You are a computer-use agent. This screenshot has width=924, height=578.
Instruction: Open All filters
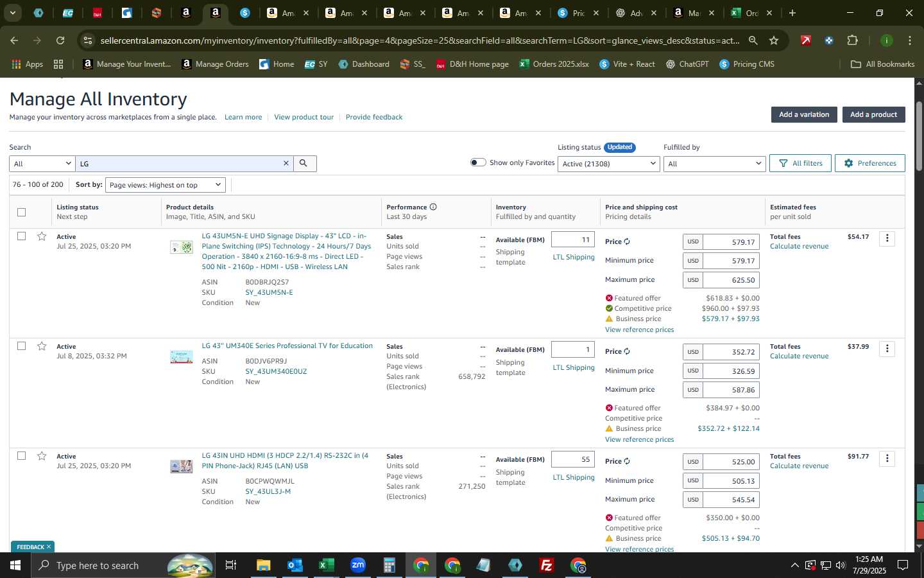pos(800,163)
